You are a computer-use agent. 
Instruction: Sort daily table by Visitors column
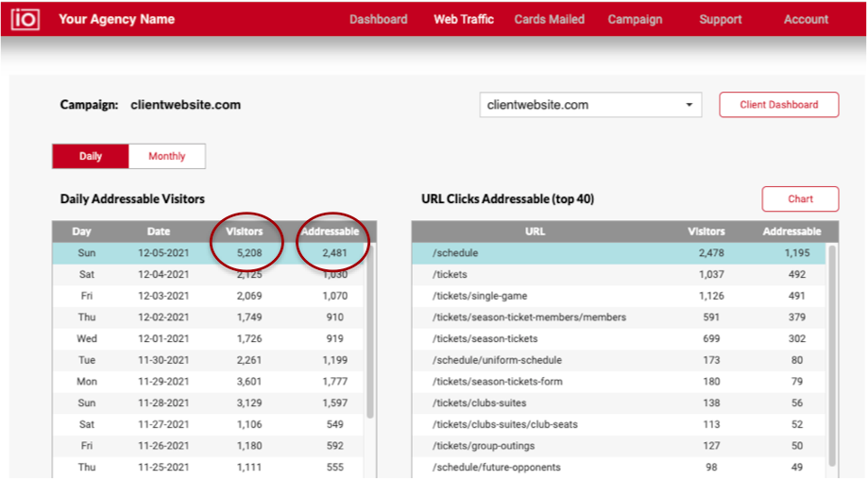pyautogui.click(x=244, y=231)
